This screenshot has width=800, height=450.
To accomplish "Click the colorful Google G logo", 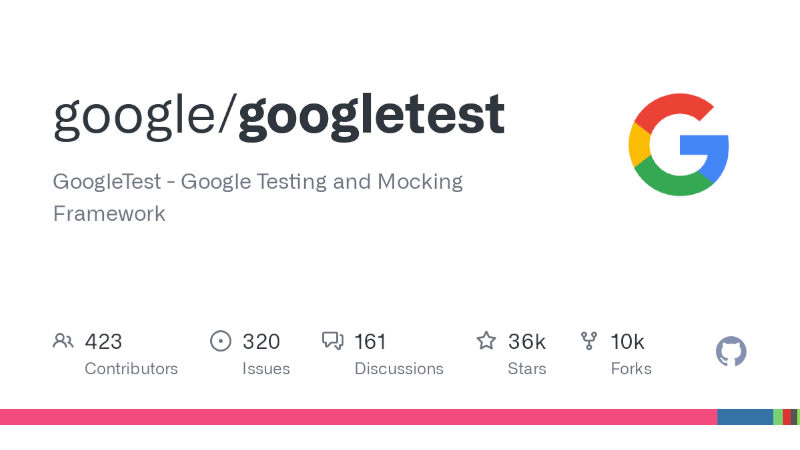I will (x=679, y=144).
